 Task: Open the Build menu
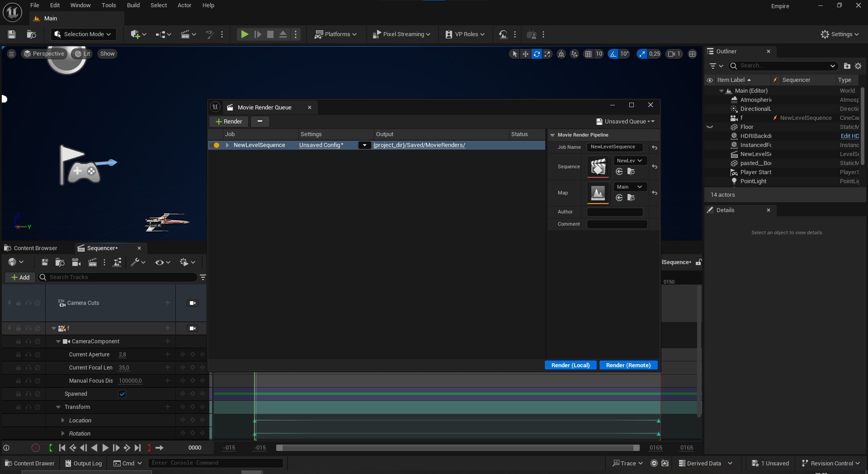133,5
